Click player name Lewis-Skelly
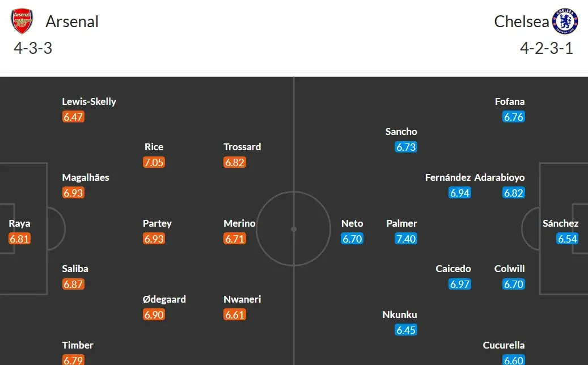This screenshot has width=588, height=365. [89, 101]
